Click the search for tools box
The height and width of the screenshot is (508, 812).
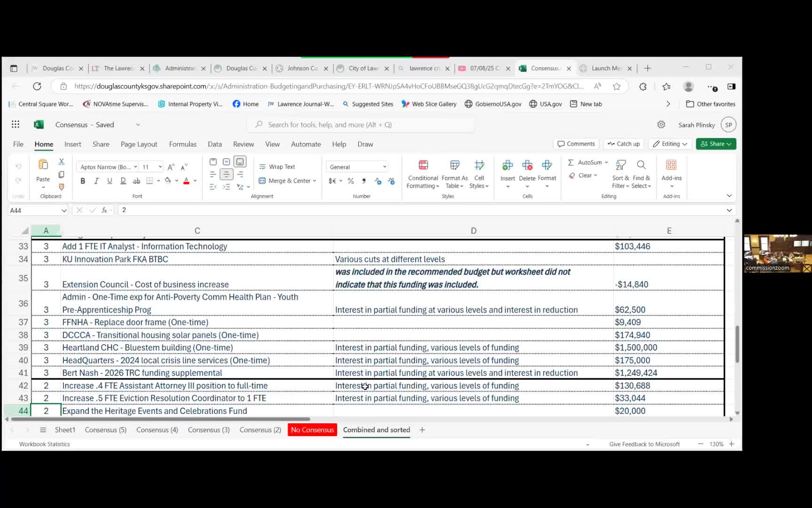tap(361, 125)
